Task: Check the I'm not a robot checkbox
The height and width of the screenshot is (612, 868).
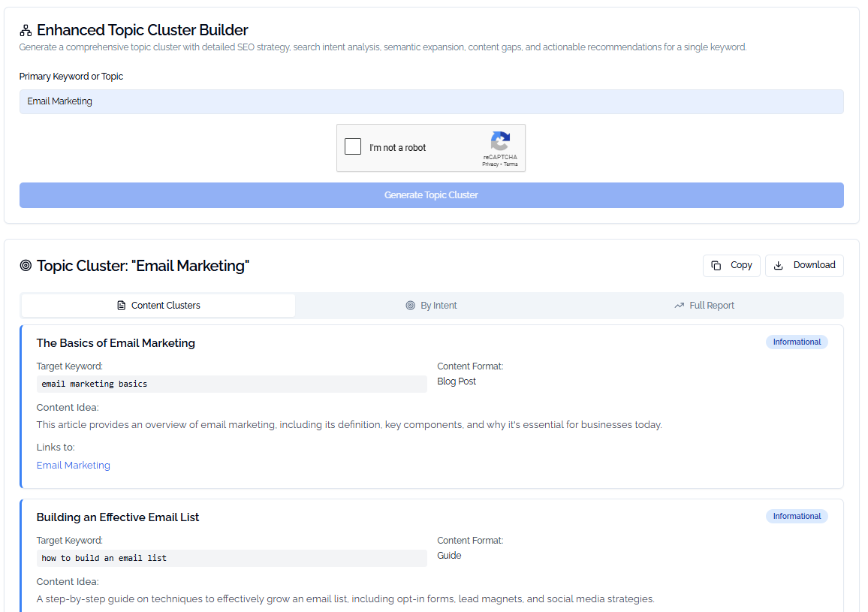Action: 353,146
